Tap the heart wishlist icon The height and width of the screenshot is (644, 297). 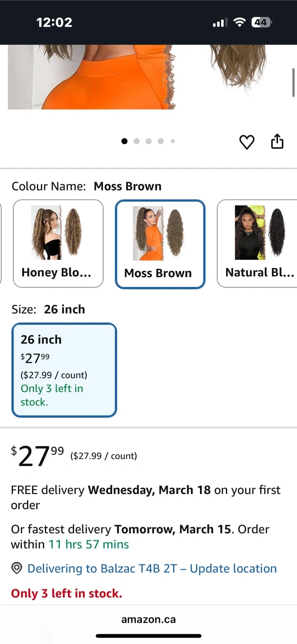point(246,142)
